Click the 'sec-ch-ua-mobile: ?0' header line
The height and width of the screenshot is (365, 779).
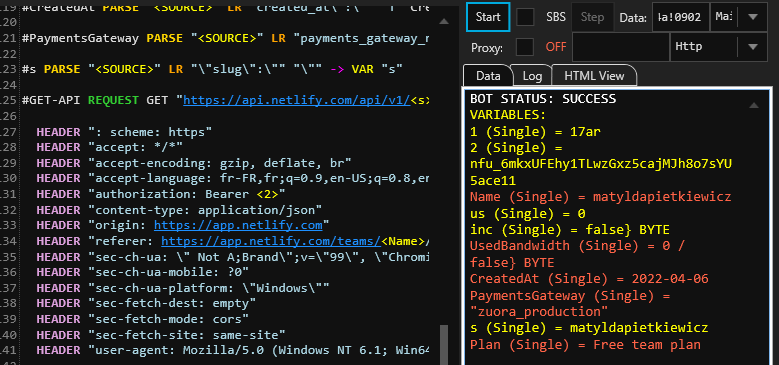(x=143, y=272)
